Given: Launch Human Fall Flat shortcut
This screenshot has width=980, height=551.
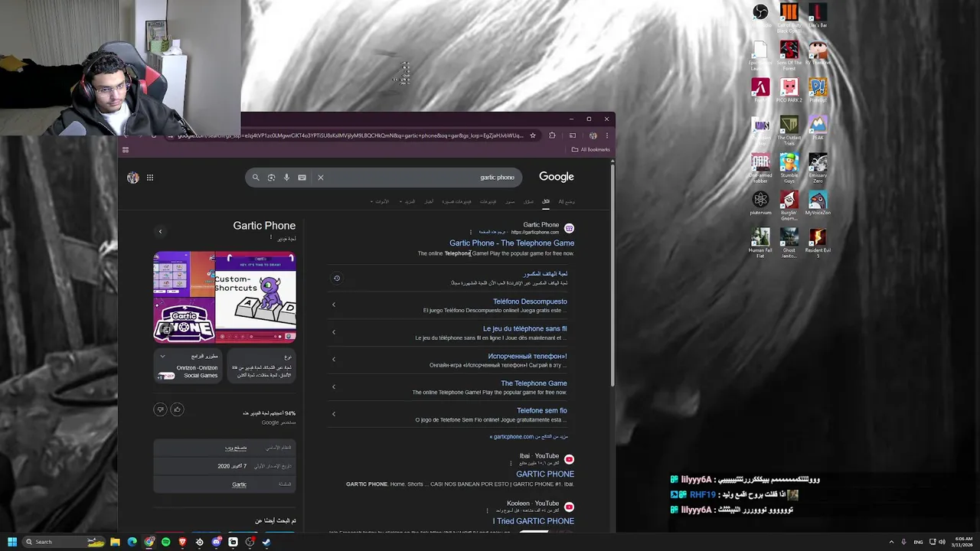Looking at the screenshot, I should (760, 243).
